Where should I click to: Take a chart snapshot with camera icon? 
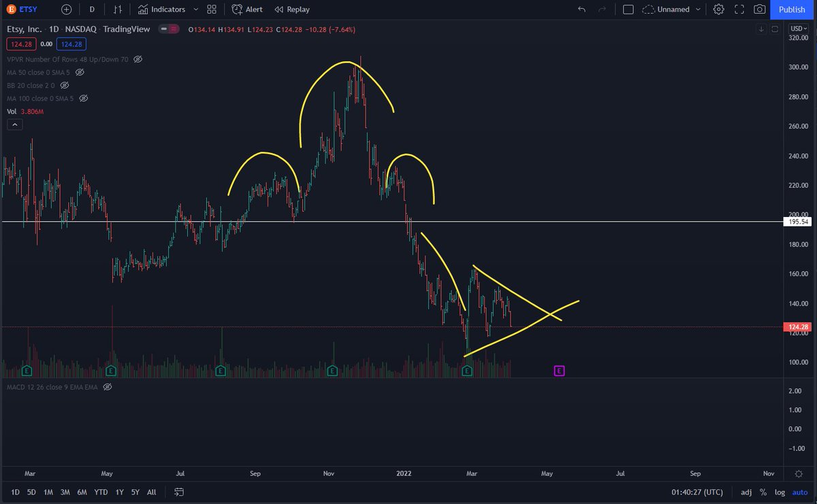760,10
